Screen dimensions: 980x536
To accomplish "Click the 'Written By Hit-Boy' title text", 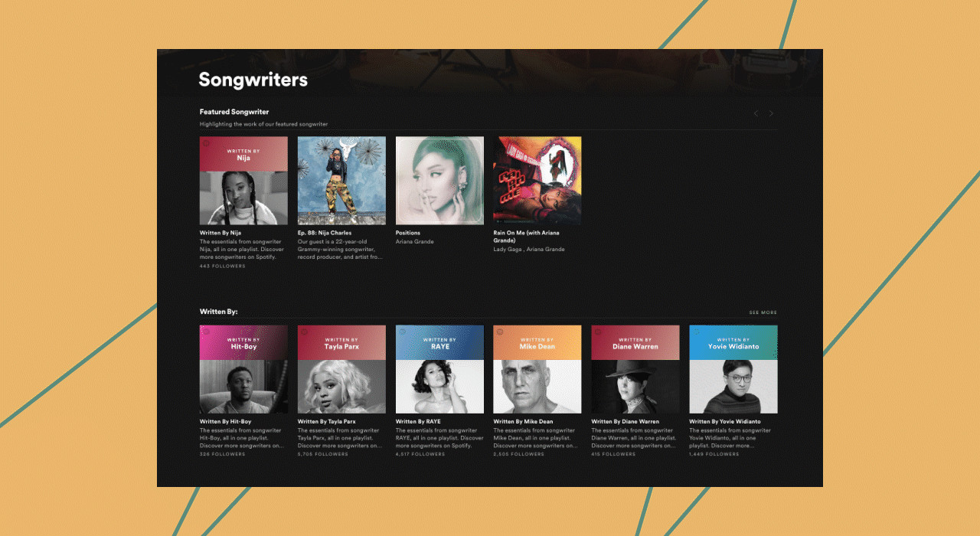I will pos(225,421).
